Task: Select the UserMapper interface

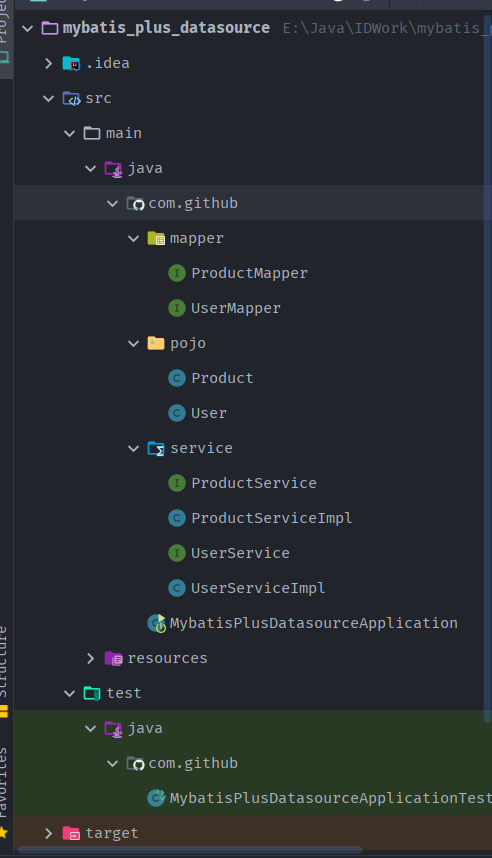Action: (235, 309)
